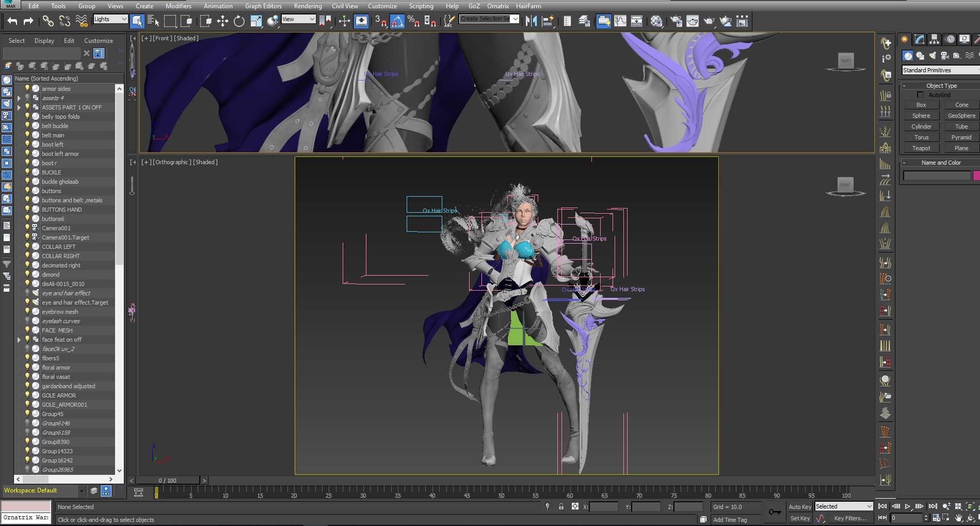Screen dimensions: 980x526
Task: Open Render Setup icon
Action: (676, 21)
